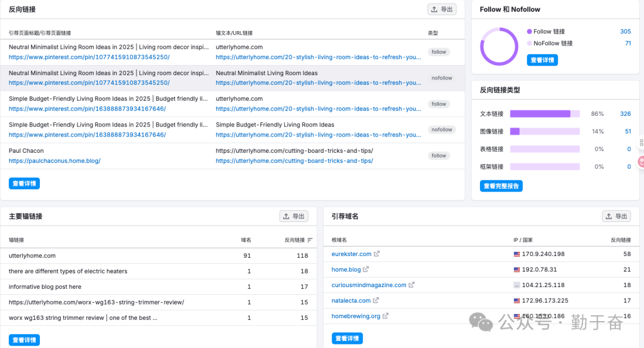Open home.blog domain link
This screenshot has width=644, height=348.
tap(346, 269)
